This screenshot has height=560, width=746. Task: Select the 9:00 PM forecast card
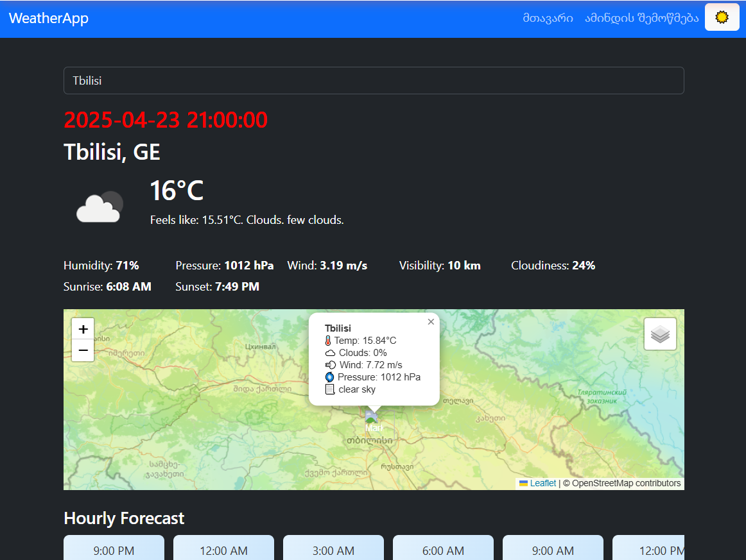point(114,550)
